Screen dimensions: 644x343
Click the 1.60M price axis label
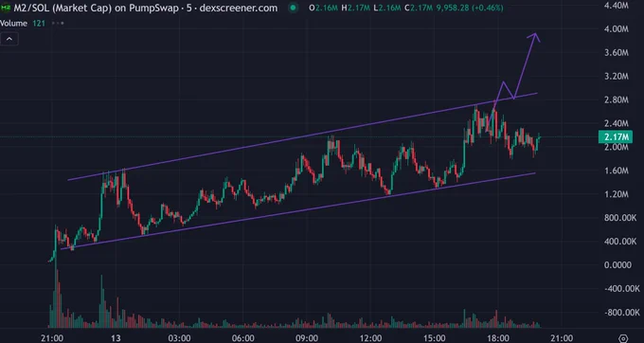617,171
